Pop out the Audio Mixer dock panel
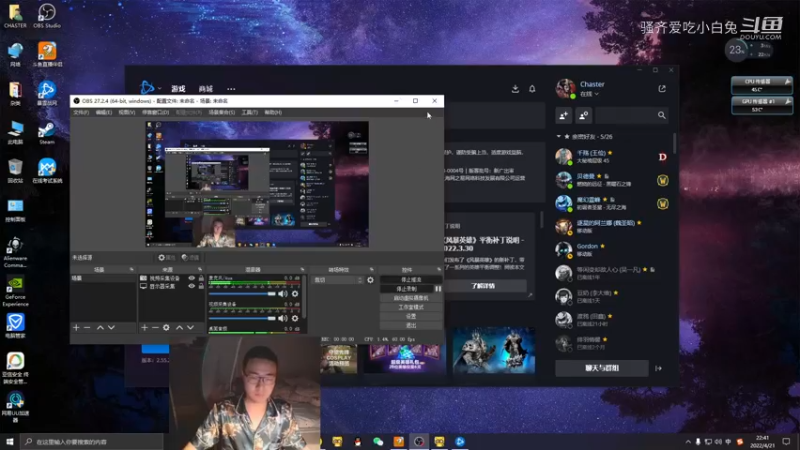The width and height of the screenshot is (800, 450). point(303,269)
